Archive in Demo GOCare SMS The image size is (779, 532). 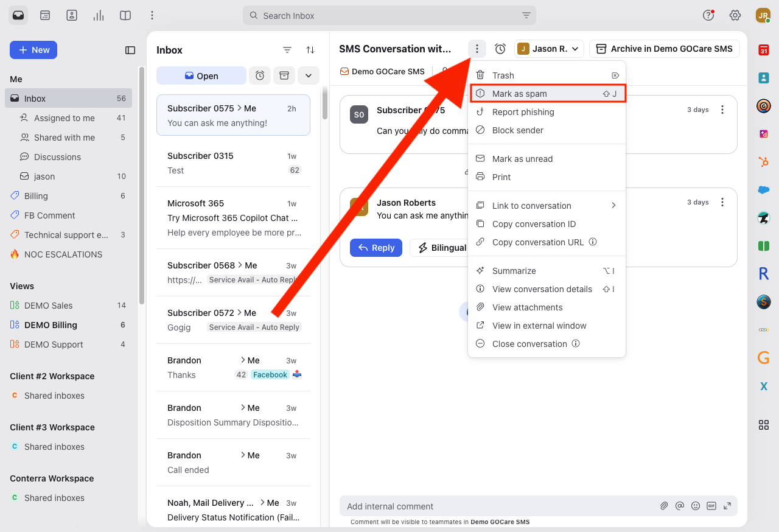coord(665,49)
